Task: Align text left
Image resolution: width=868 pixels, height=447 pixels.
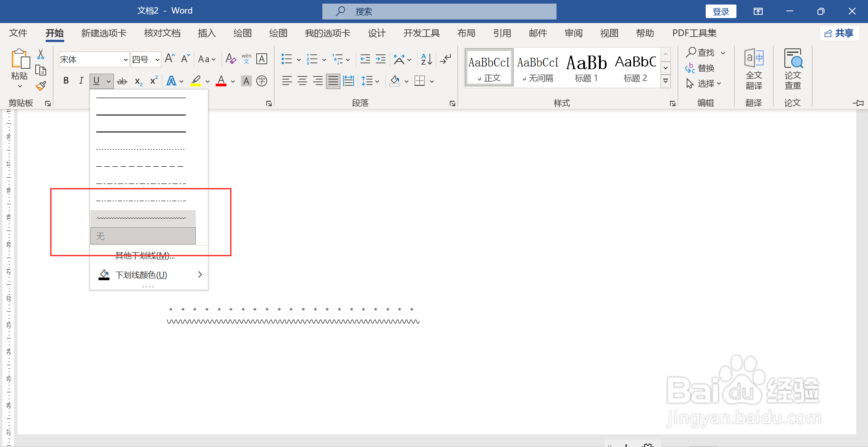Action: click(287, 81)
